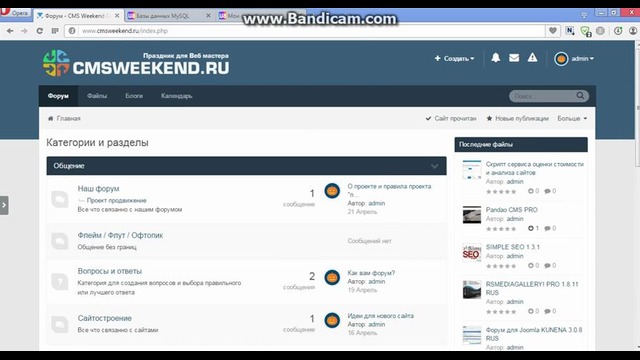This screenshot has height=360, width=640.
Task: Open the Opera menu button
Action: coord(16,13)
